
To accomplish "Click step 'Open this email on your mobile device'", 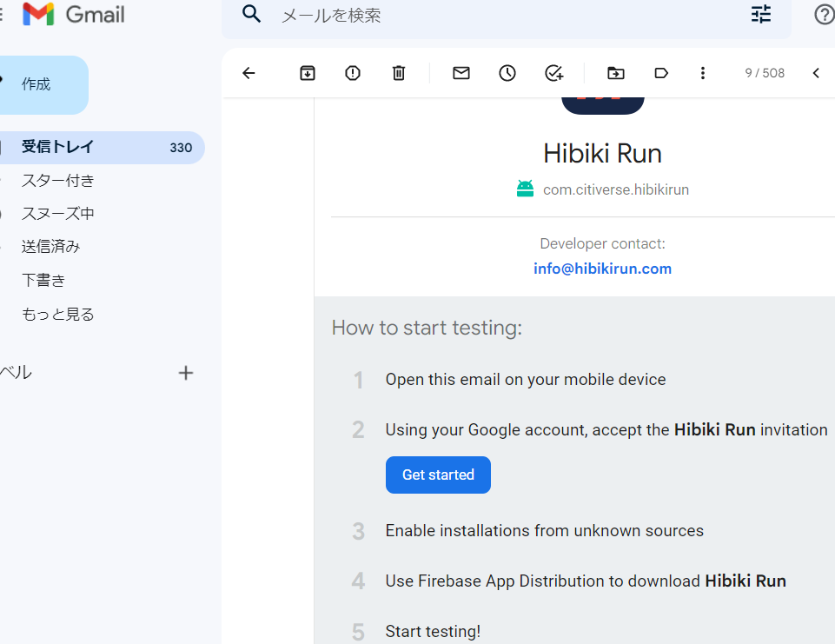I will coord(526,379).
